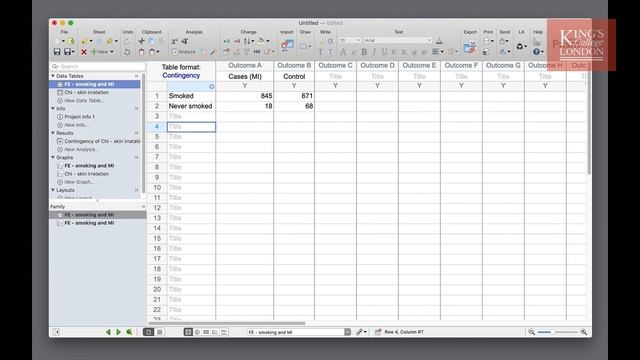Click the Save file icon
Image resolution: width=640 pixels, height=360 pixels.
57,52
